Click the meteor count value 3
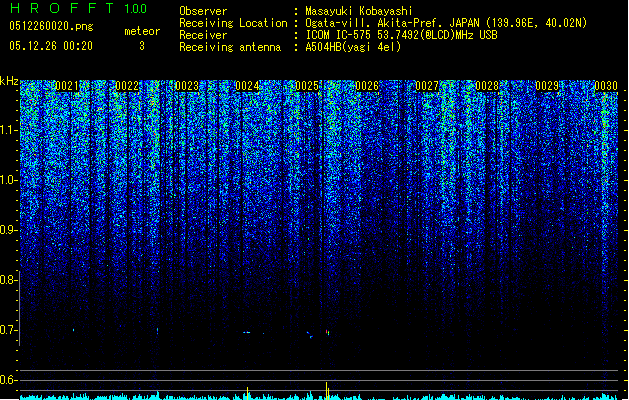Viewport: 629px width, 400px height. [142, 46]
